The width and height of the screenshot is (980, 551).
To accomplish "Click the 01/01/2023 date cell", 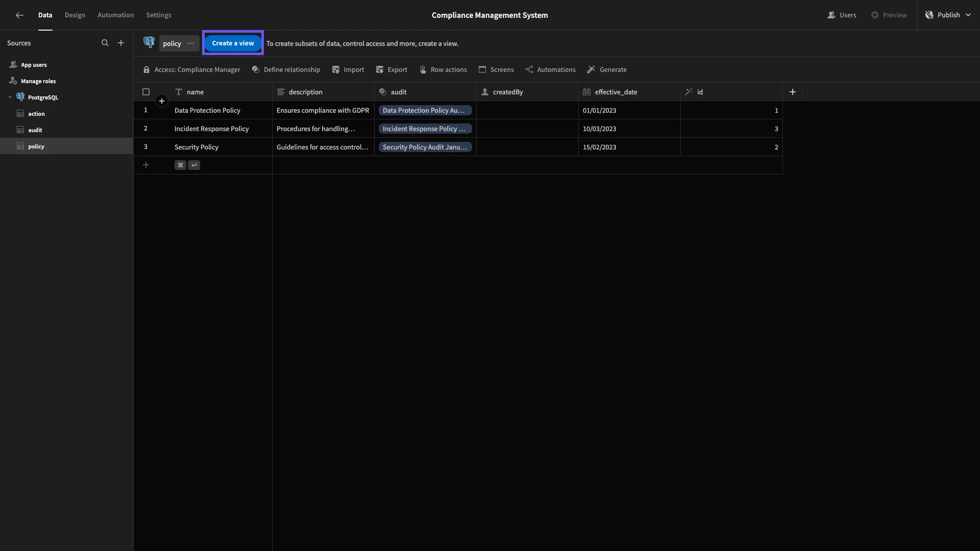I will click(629, 110).
